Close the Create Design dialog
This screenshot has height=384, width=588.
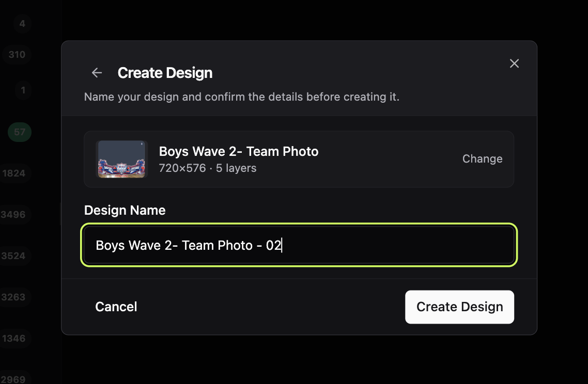click(514, 63)
